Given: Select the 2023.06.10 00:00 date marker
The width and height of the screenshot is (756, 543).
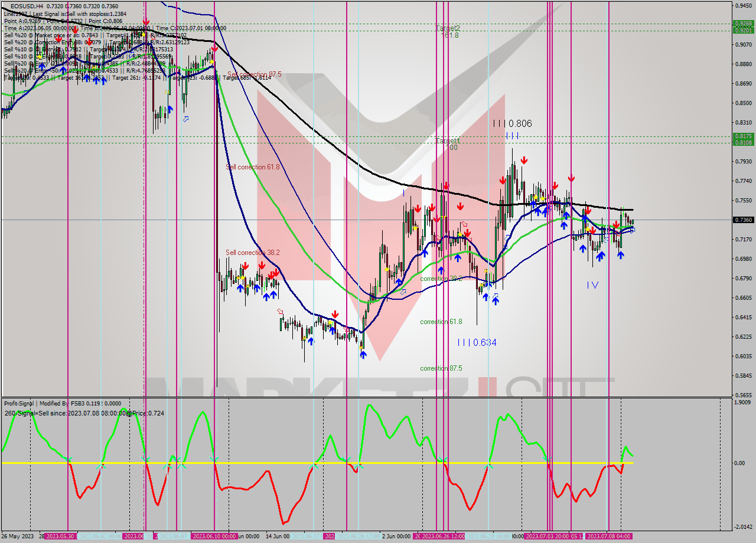Looking at the screenshot, I should [x=214, y=536].
